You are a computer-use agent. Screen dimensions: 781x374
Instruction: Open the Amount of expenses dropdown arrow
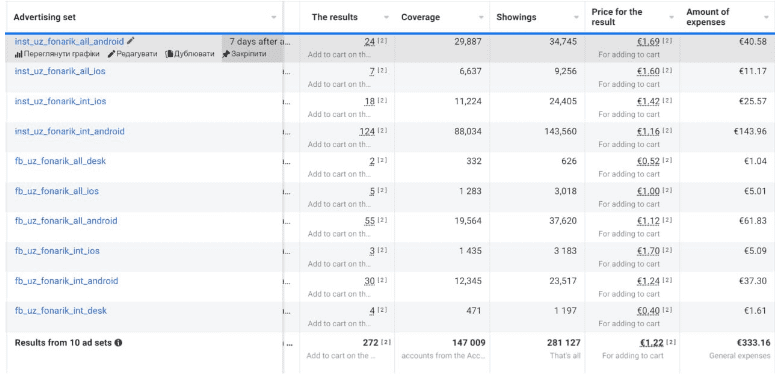click(766, 17)
